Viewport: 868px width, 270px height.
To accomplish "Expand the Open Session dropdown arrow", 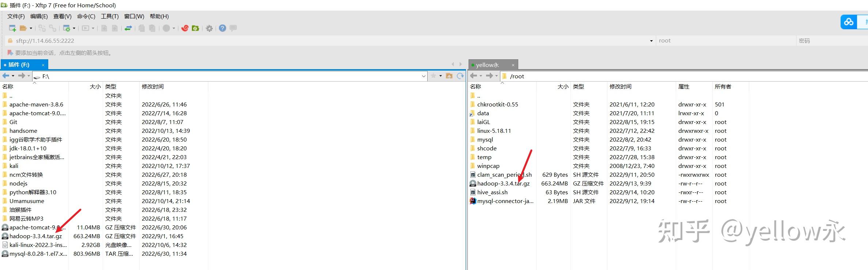I will pyautogui.click(x=31, y=28).
